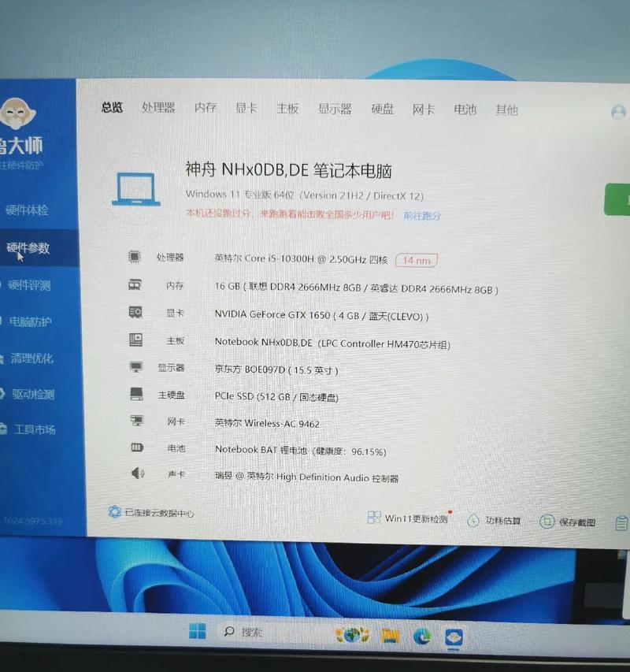Click the memory module icon
The image size is (630, 672).
135,284
